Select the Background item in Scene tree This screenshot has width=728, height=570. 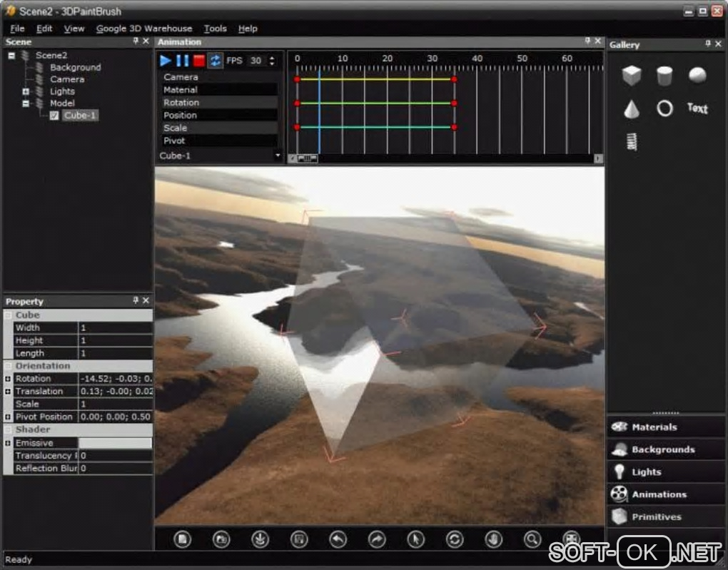point(75,67)
